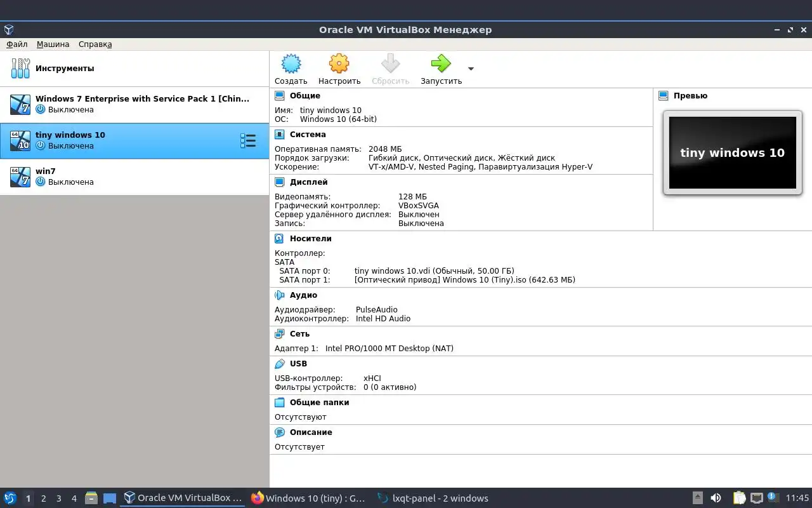This screenshot has height=508, width=812.
Task: Open Настроить settings gear icon
Action: click(339, 63)
